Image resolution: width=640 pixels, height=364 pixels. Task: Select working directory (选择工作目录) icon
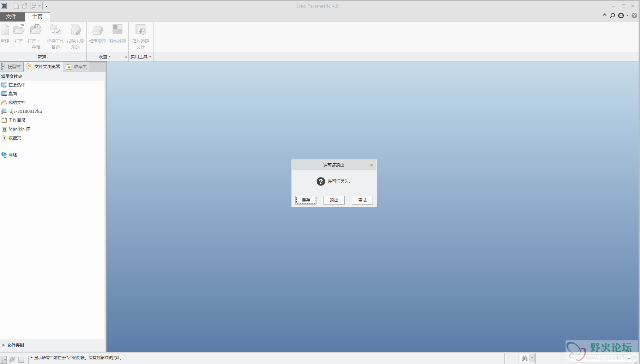tap(56, 30)
